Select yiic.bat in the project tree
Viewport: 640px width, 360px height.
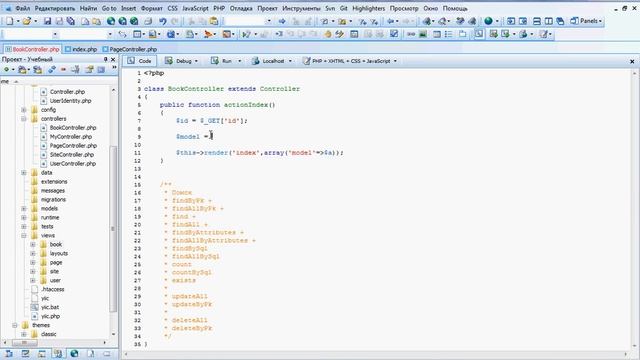tap(50, 307)
